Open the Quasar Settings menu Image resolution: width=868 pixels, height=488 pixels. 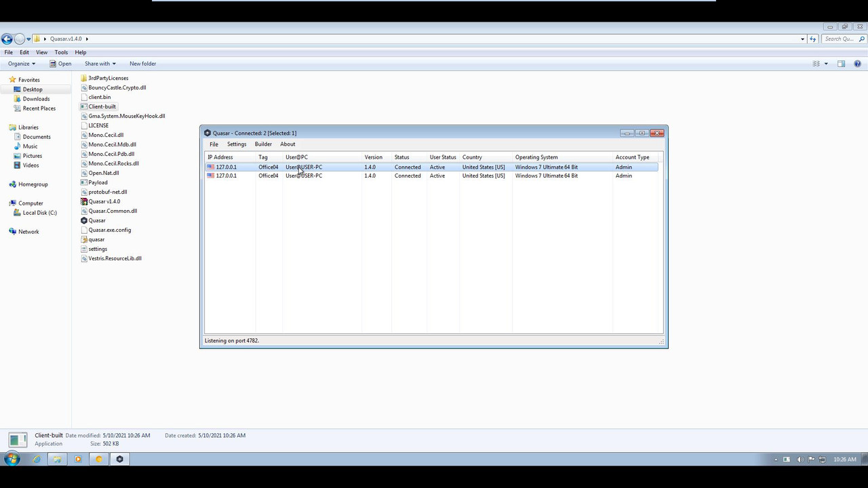[237, 144]
